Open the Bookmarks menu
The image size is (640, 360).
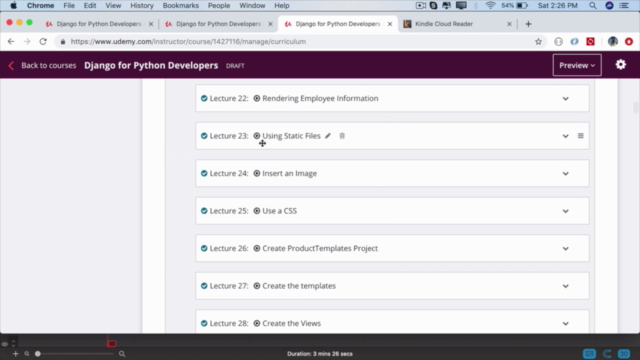click(x=180, y=6)
